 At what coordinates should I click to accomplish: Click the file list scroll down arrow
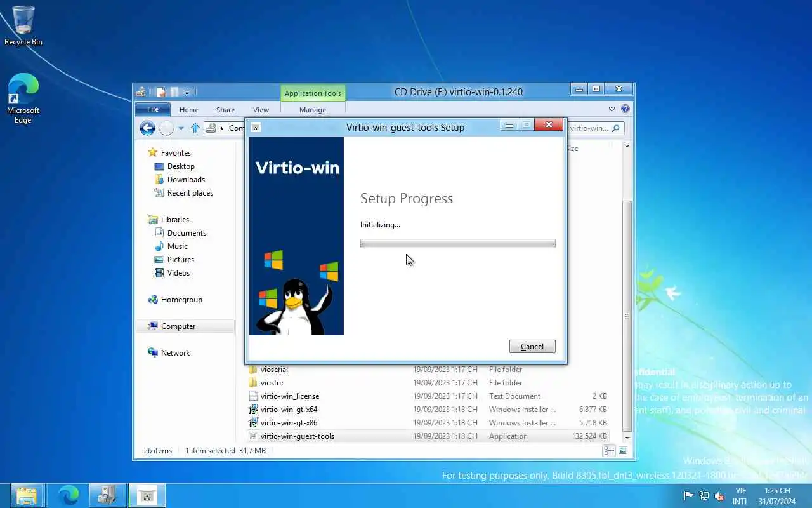coord(627,437)
